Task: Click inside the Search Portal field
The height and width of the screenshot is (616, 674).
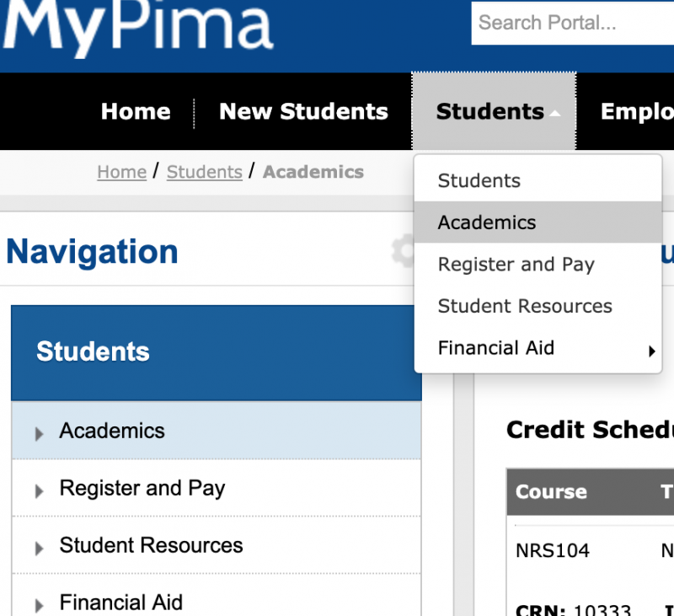Action: [x=573, y=24]
